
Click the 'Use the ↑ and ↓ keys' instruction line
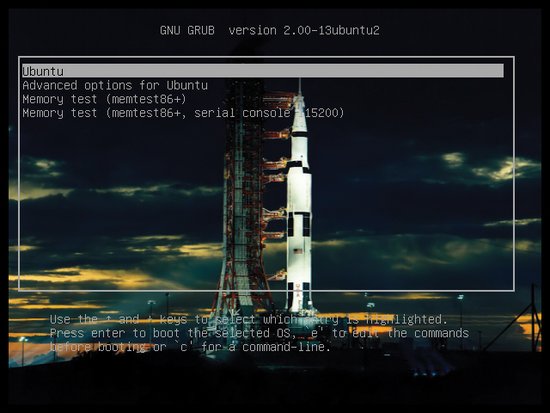pos(248,319)
